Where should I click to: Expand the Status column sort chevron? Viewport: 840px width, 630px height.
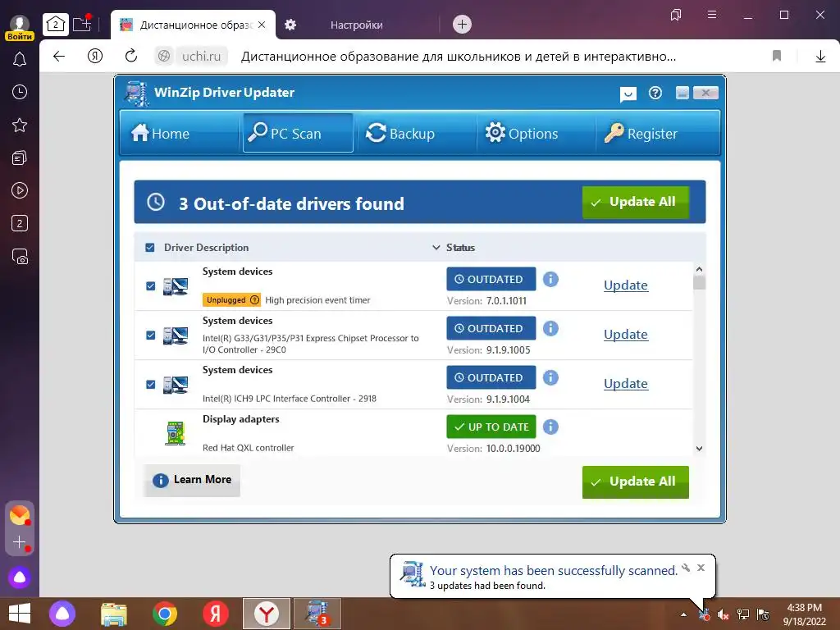[x=436, y=248]
